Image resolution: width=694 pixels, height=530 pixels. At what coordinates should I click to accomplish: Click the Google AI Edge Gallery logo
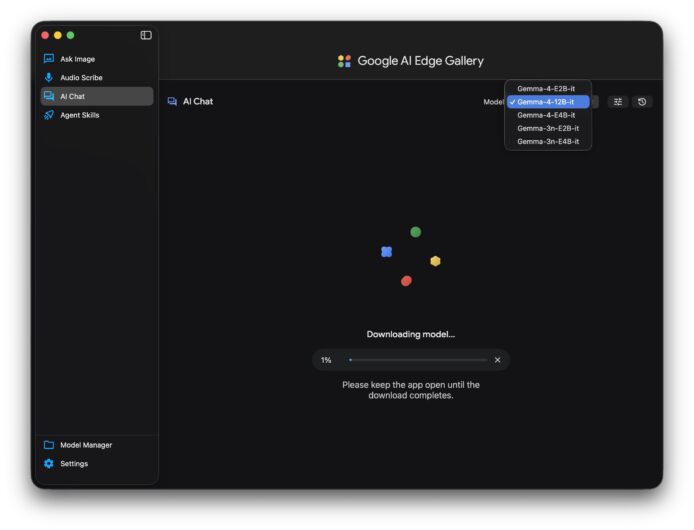coord(344,61)
